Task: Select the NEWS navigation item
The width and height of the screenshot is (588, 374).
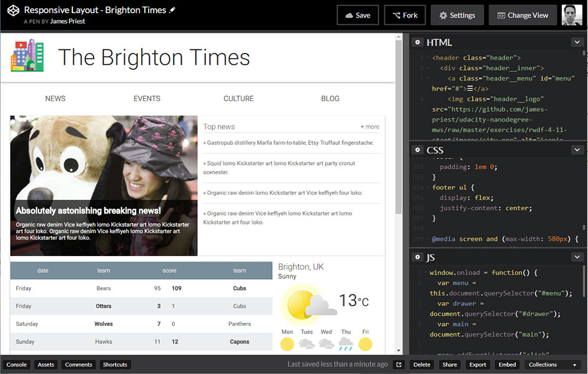Action: [x=55, y=98]
